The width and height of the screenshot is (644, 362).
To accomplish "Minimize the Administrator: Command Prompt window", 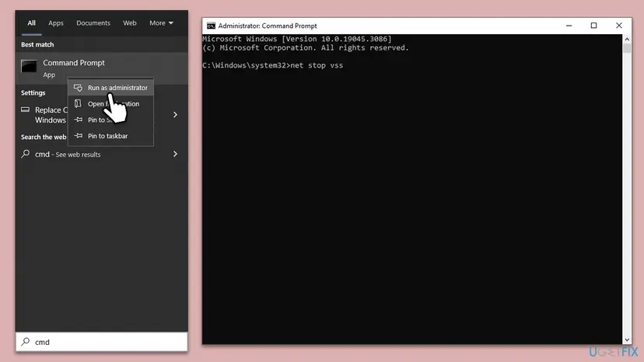I will 569,26.
